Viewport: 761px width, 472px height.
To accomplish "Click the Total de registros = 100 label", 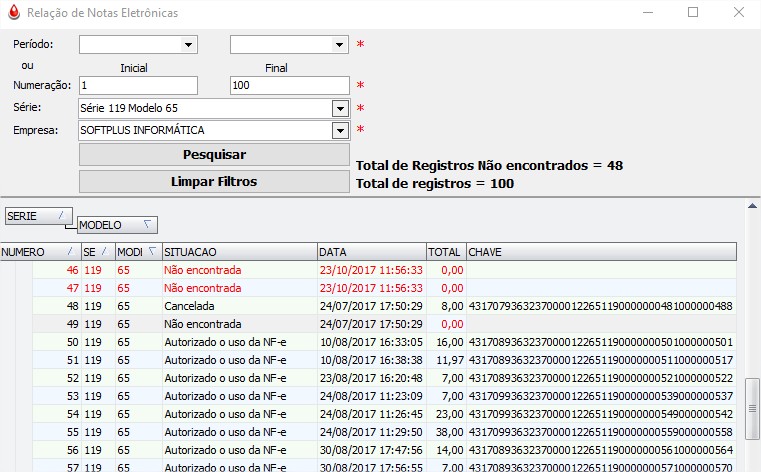I will pos(435,184).
